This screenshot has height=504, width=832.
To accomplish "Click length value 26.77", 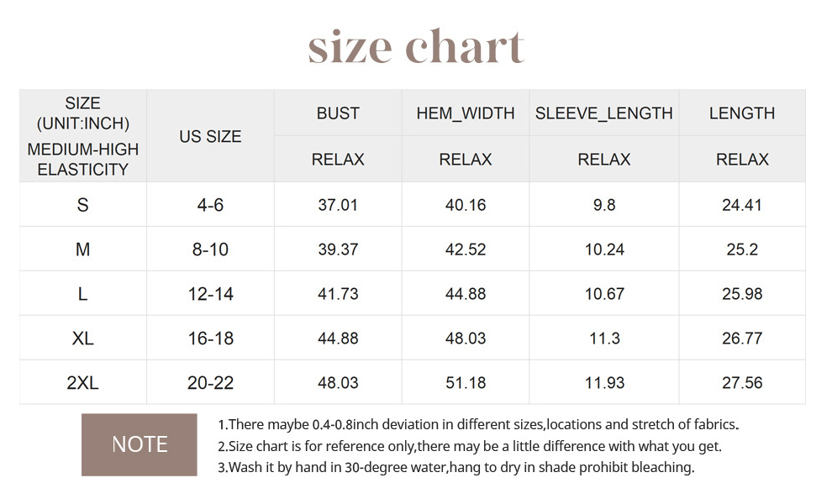I will [x=742, y=338].
